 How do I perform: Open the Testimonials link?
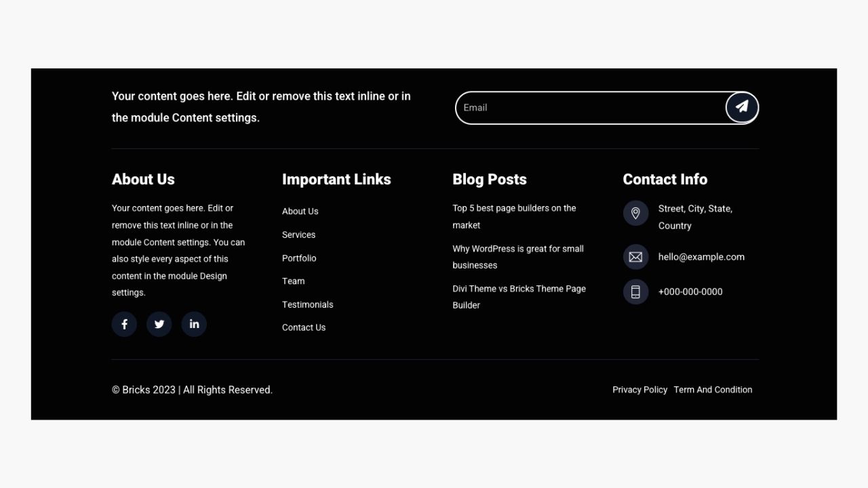pyautogui.click(x=307, y=305)
